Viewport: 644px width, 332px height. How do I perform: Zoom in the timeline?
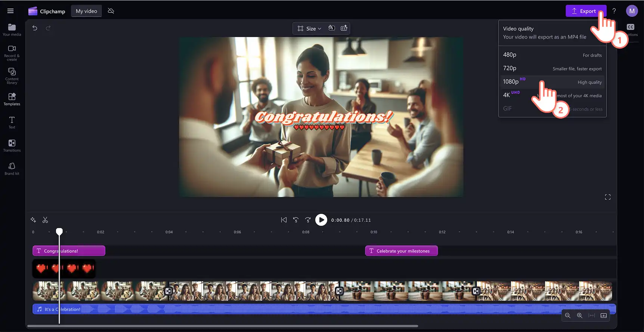coord(580,316)
